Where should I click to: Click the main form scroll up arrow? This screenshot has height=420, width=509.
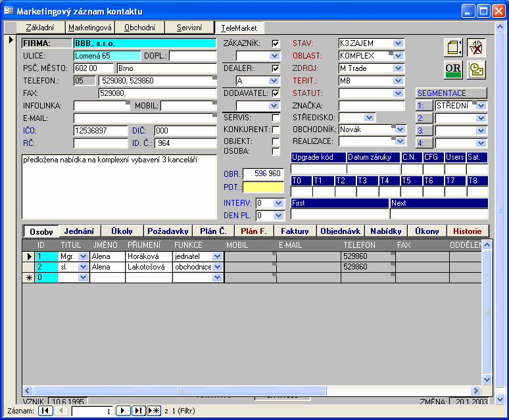tap(500, 26)
